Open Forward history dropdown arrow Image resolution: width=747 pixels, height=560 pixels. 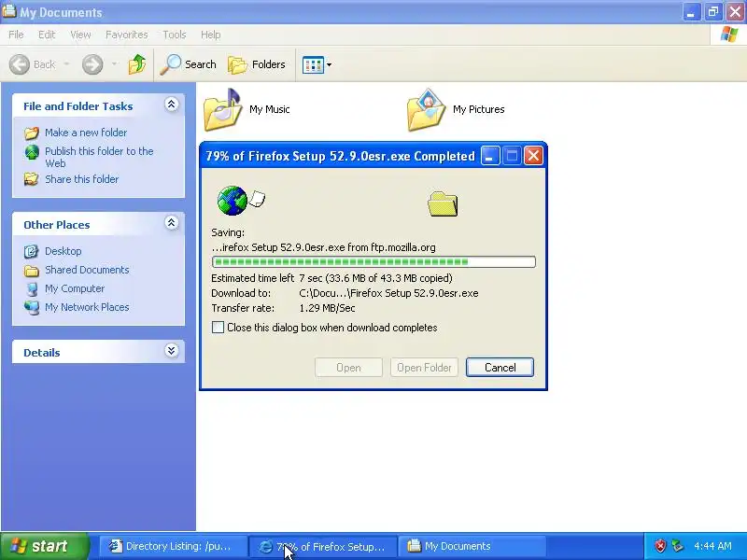(114, 64)
